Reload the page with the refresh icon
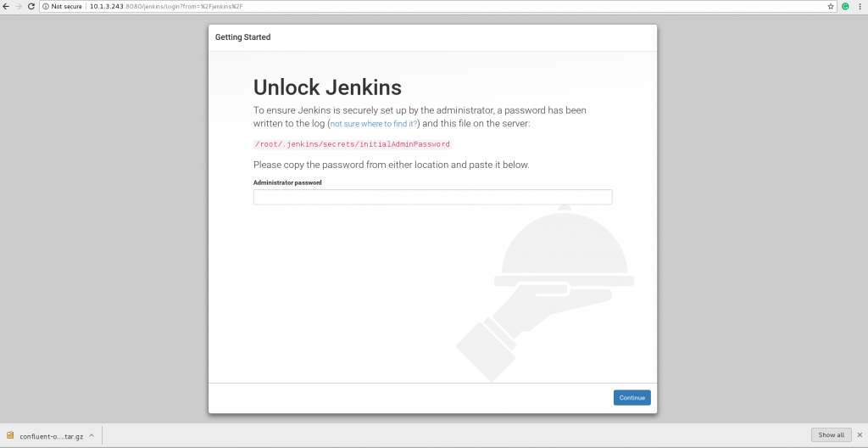The image size is (868, 448). pyautogui.click(x=31, y=7)
